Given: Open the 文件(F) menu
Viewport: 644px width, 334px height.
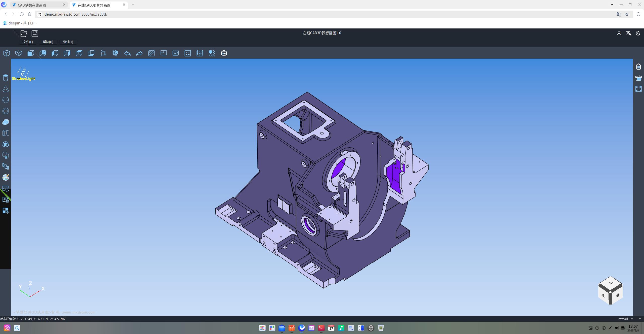Looking at the screenshot, I should [x=28, y=42].
